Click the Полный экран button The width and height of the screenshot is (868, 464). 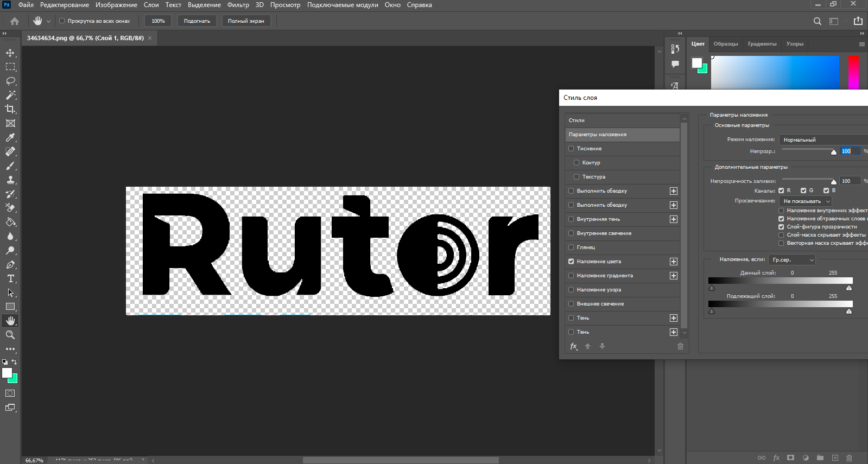point(246,21)
